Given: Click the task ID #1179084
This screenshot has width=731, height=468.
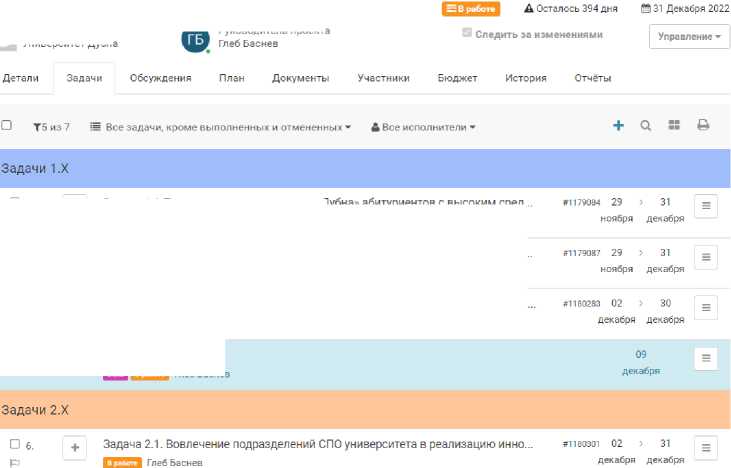Looking at the screenshot, I should (x=581, y=202).
